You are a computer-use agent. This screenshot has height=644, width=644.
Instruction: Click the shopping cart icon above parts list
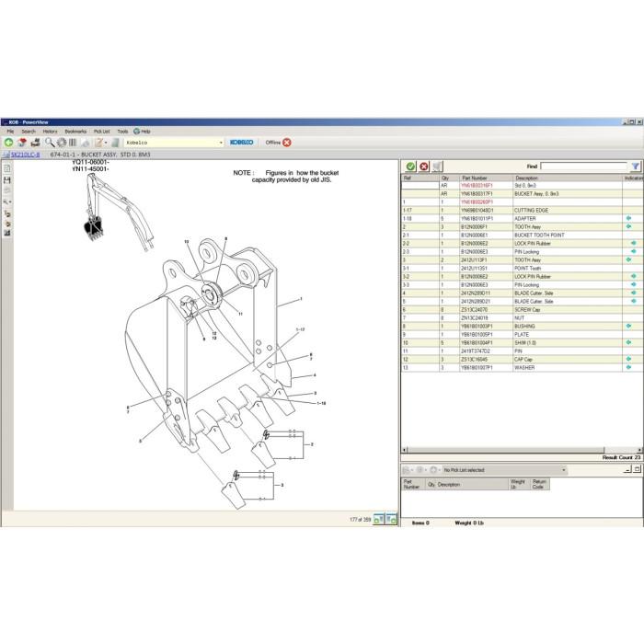437,166
